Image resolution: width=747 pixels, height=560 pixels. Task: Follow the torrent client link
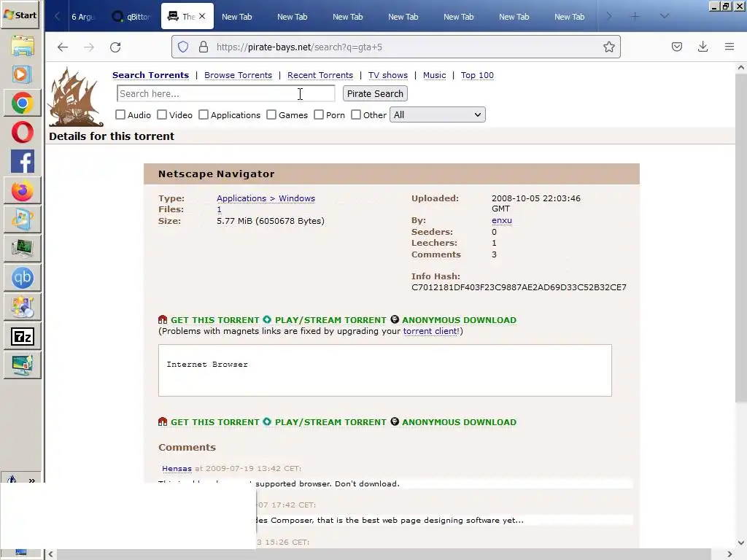pyautogui.click(x=430, y=331)
